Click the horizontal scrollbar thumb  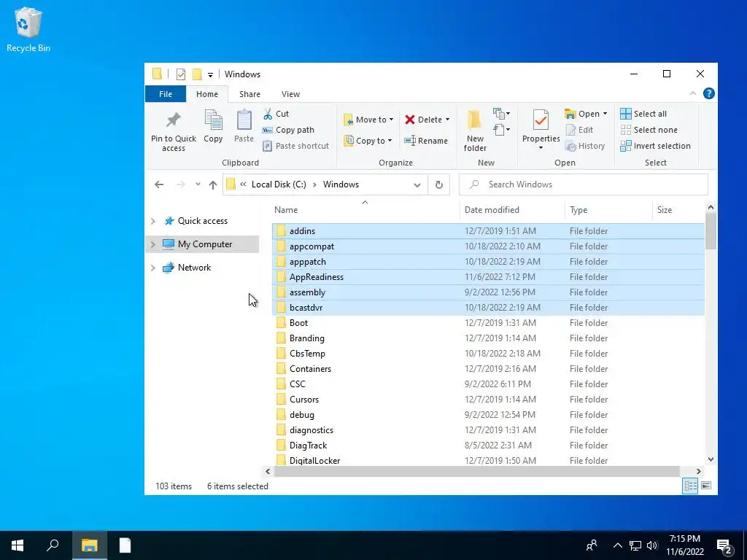point(476,472)
